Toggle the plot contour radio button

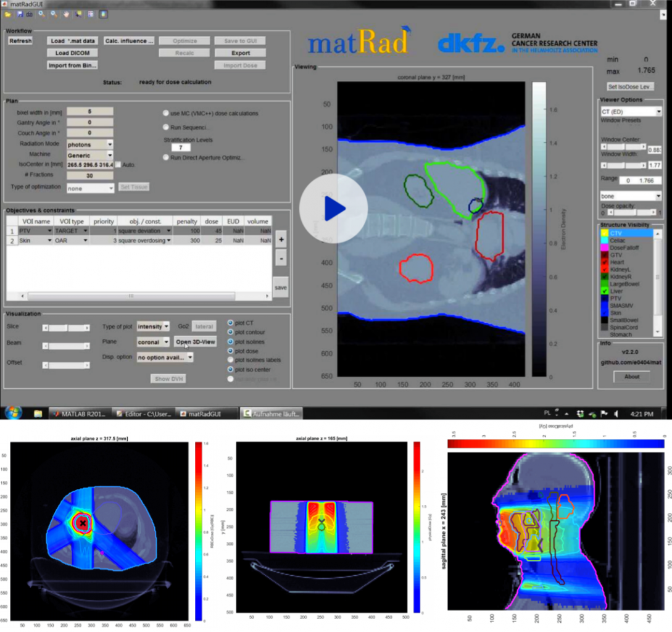pos(231,332)
